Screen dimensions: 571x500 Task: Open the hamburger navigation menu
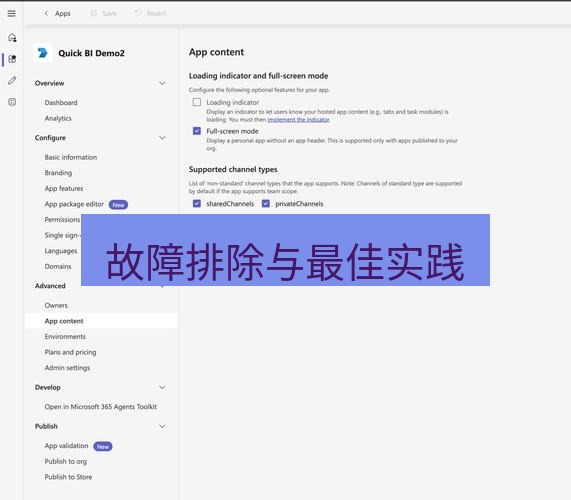click(x=12, y=13)
